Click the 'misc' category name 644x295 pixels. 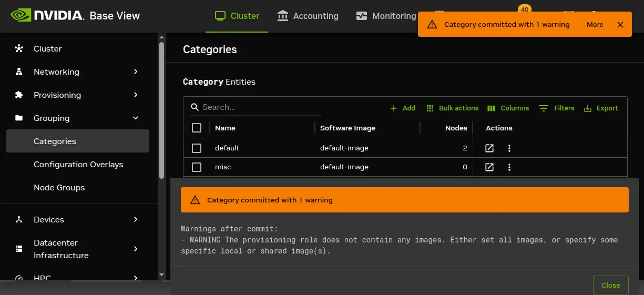click(x=223, y=167)
